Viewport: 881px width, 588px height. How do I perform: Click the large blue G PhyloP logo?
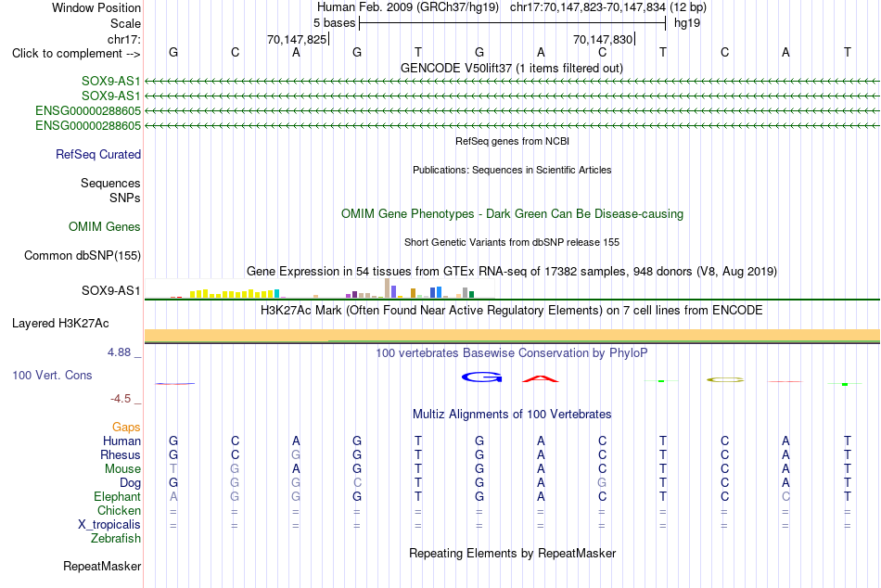tap(481, 377)
